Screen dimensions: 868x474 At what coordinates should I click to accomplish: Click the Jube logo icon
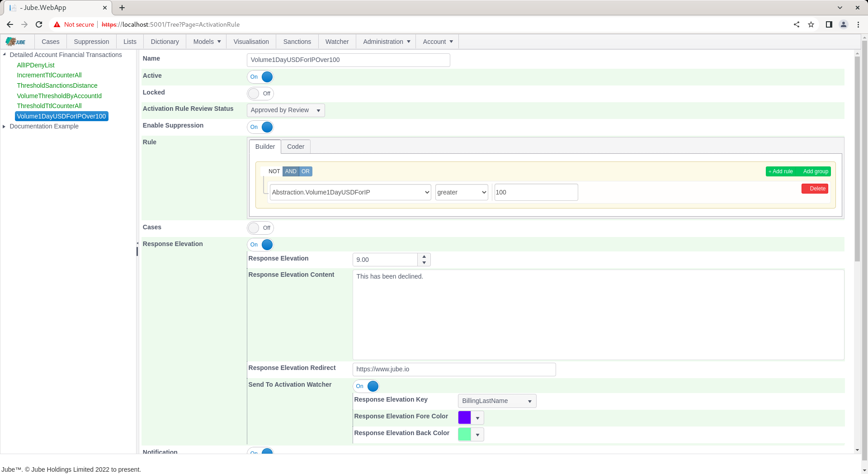pyautogui.click(x=16, y=42)
